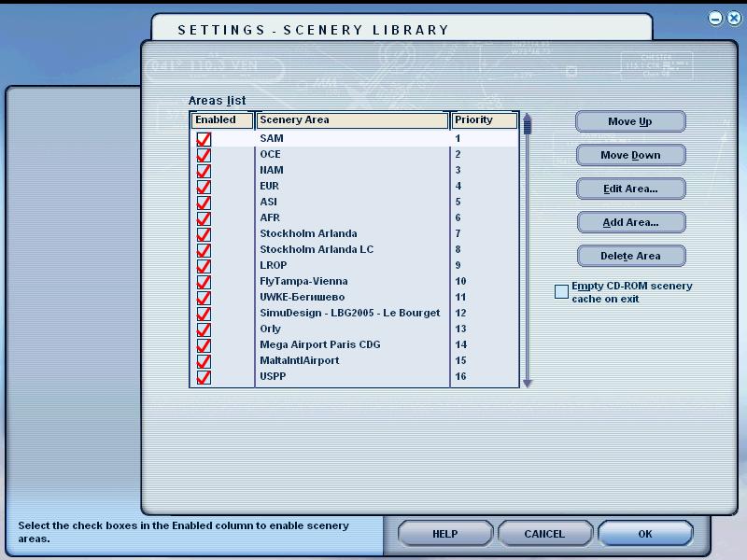747x560 pixels.
Task: Select the NAM scenery area name
Action: tap(272, 170)
